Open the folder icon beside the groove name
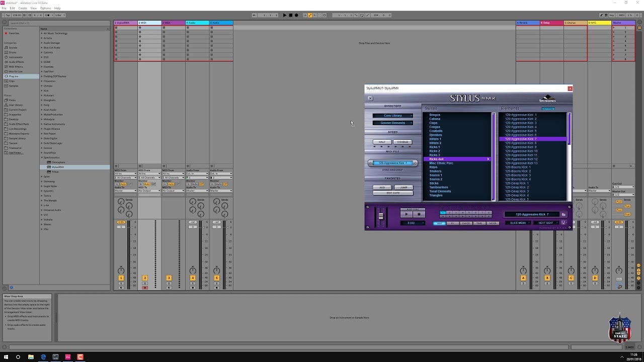644x362 pixels. (x=563, y=215)
